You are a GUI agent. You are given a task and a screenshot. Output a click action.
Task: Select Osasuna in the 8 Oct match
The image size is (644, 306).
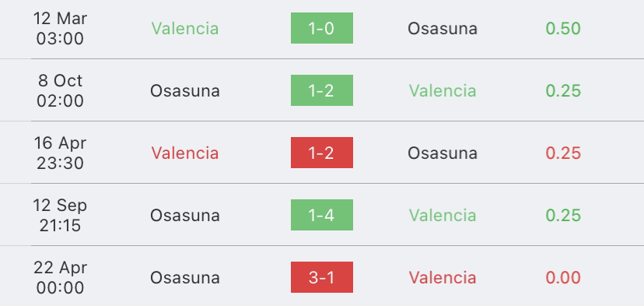[185, 91]
